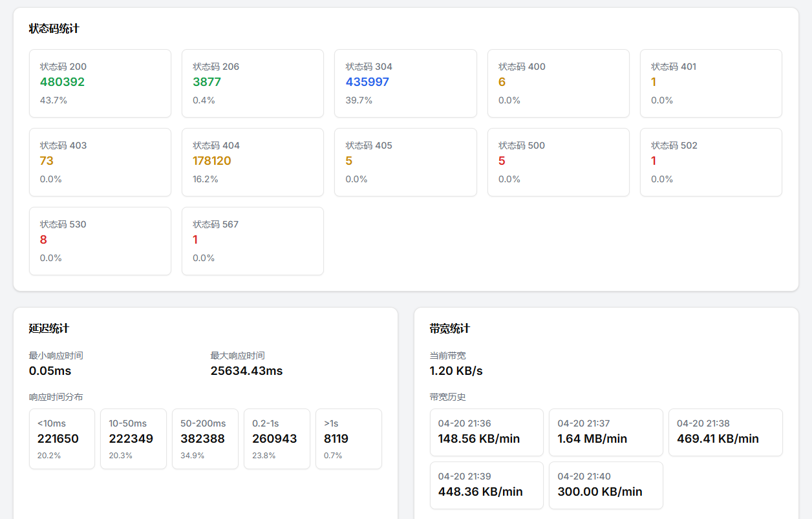Click the status code 500 card
Viewport: 812px width, 519px height.
559,162
